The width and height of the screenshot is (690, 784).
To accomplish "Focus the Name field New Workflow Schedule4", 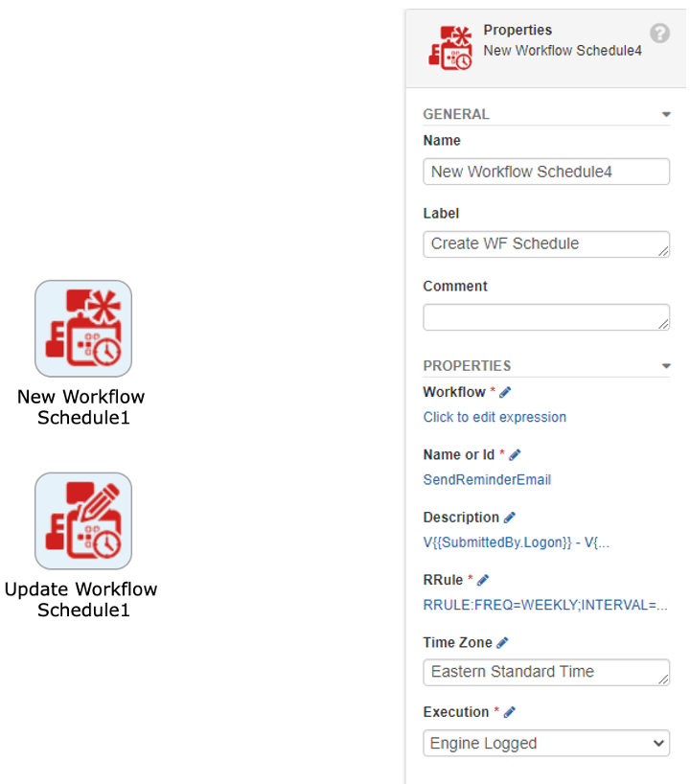I will pos(546,172).
